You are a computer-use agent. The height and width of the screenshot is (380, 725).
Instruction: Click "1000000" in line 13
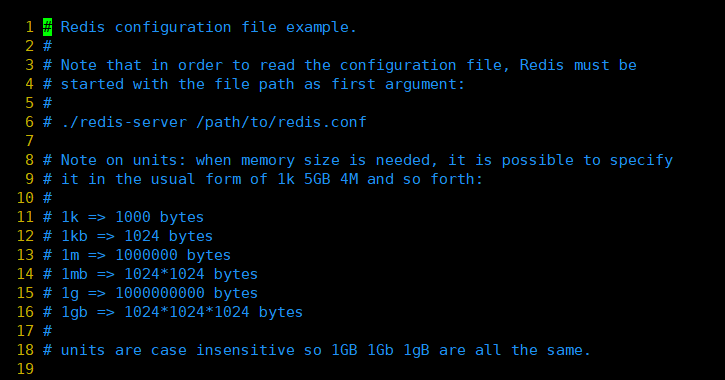tap(146, 255)
